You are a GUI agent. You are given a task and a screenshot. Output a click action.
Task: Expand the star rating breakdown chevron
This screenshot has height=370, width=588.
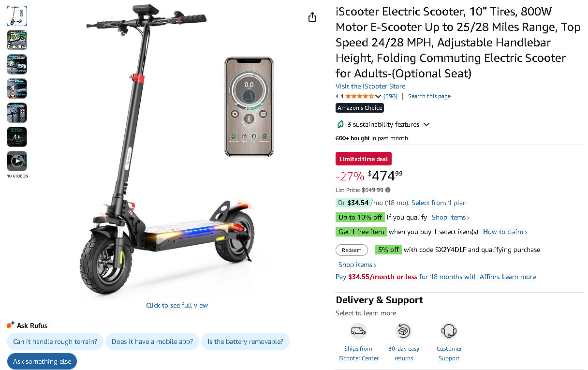(x=378, y=96)
